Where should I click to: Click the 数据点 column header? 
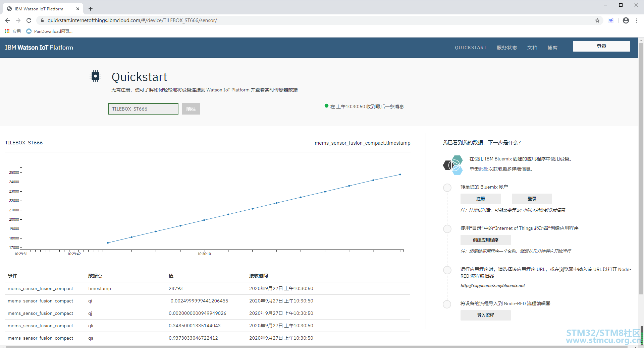[95, 276]
